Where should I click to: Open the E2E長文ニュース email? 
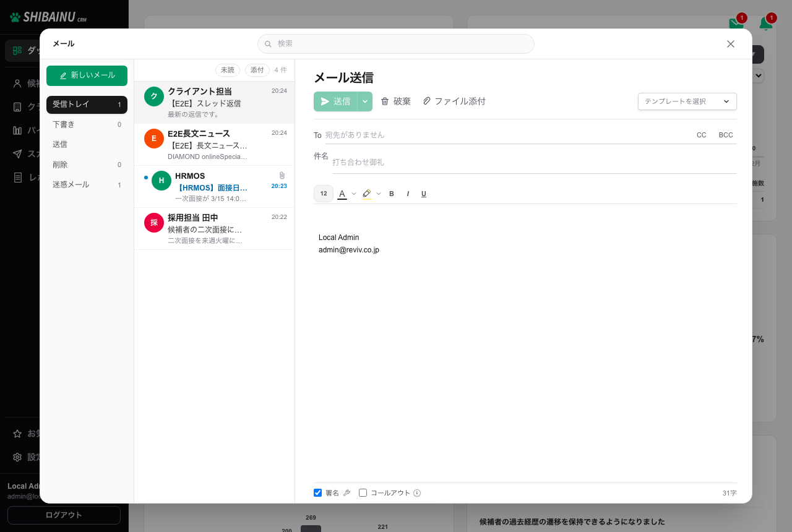(x=214, y=145)
